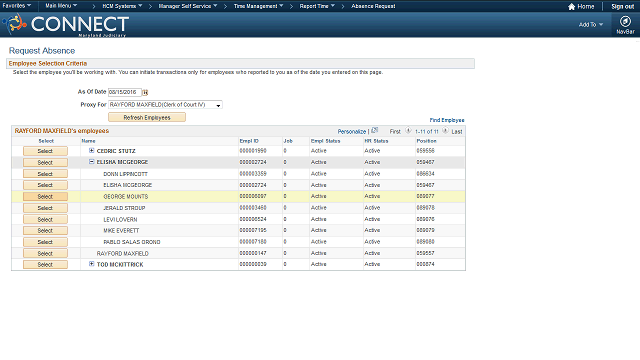Select employee MIKE EVERETT
Screen dimensions: 640x360
[45, 231]
